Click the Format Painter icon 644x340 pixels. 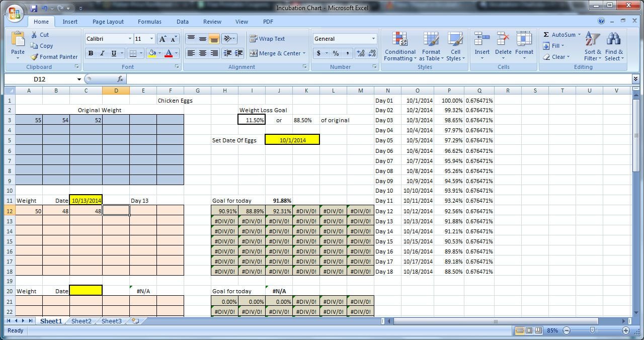click(x=34, y=57)
